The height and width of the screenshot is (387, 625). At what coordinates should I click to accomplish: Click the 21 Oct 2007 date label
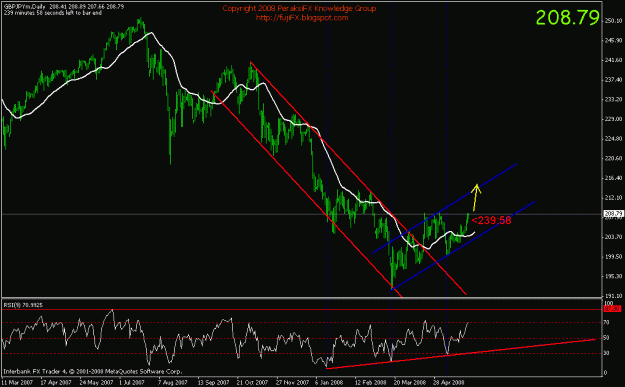[252, 382]
